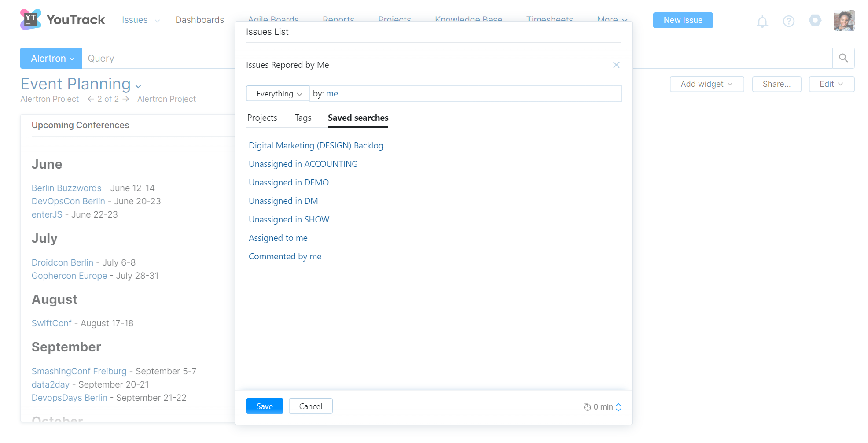The image size is (868, 443).
Task: Open the help question mark icon
Action: pyautogui.click(x=789, y=20)
